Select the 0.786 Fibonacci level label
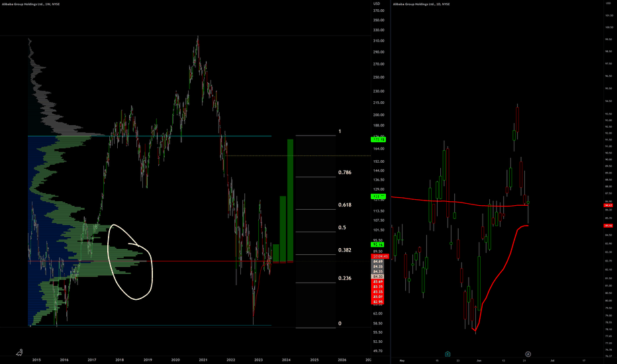 tap(345, 172)
